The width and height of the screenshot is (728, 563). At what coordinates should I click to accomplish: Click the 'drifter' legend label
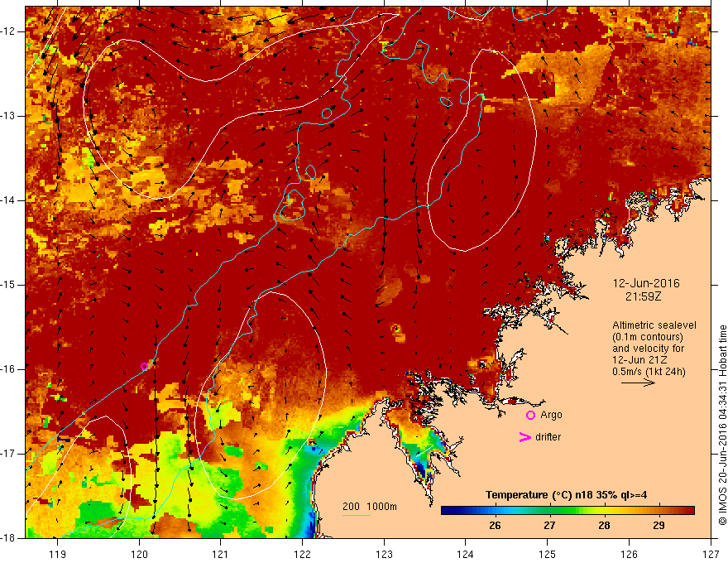[548, 437]
